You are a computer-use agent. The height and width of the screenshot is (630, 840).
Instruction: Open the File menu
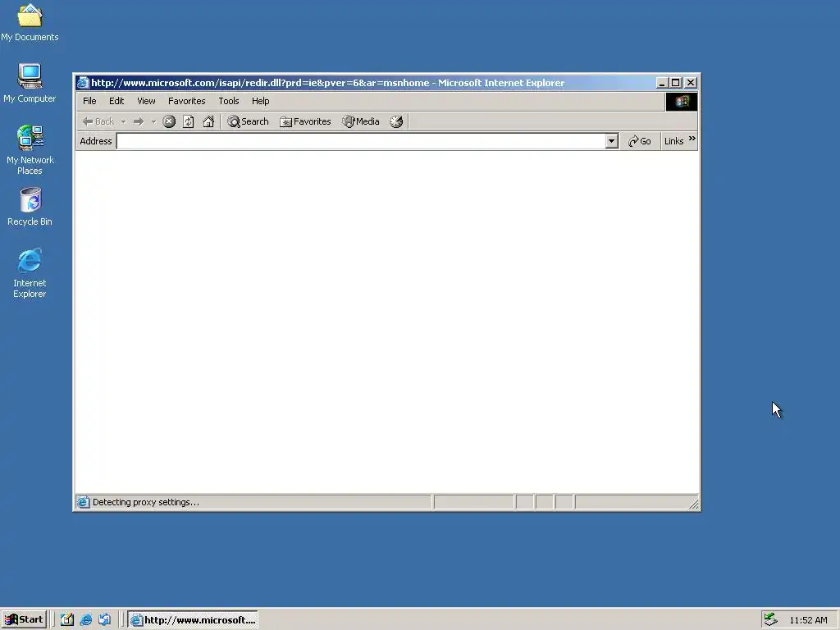click(89, 101)
